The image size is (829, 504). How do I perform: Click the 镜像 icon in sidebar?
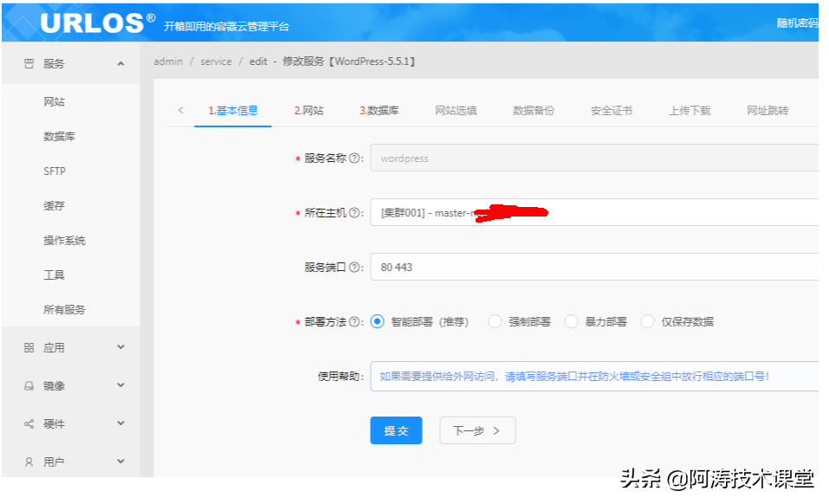click(29, 385)
